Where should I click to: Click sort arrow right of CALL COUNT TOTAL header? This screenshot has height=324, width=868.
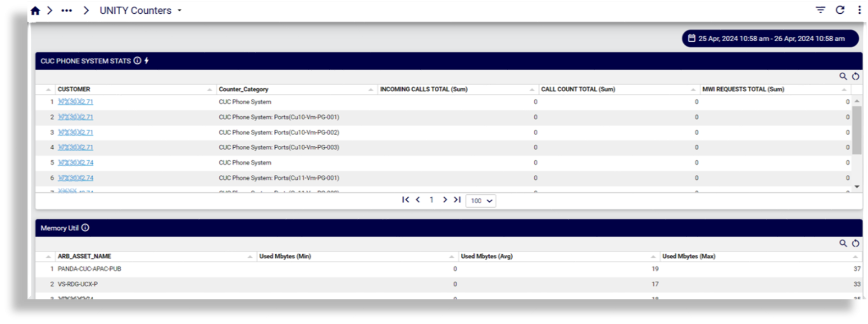[x=693, y=90]
